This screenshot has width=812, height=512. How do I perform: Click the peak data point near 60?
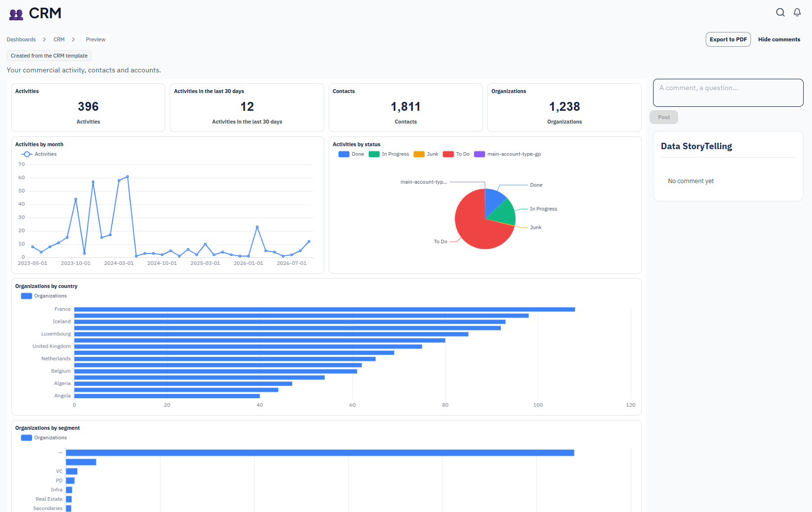127,176
